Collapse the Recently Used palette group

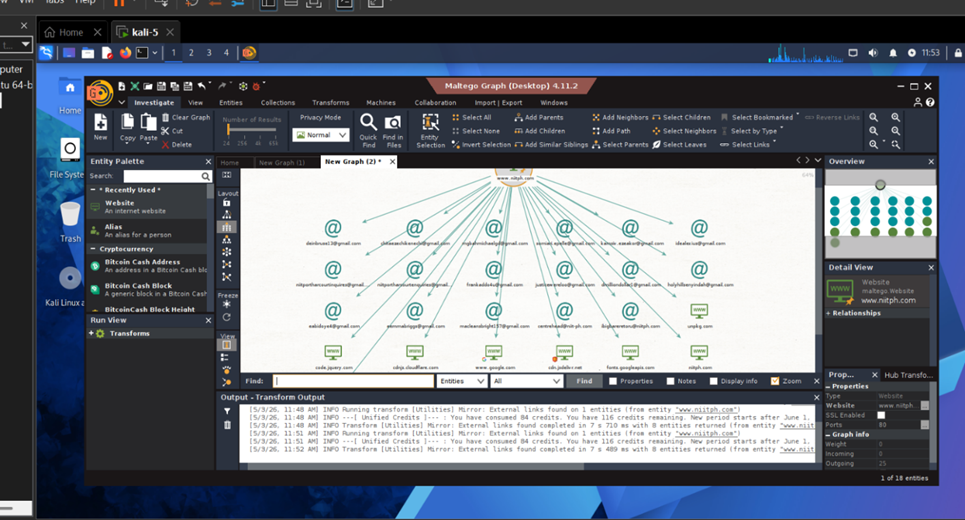[93, 190]
